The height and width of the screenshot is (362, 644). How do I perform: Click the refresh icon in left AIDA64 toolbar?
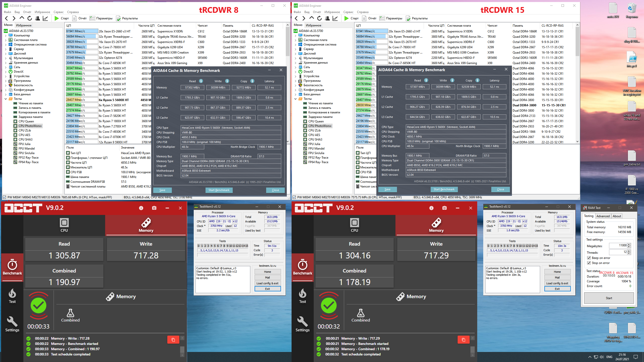pyautogui.click(x=30, y=18)
